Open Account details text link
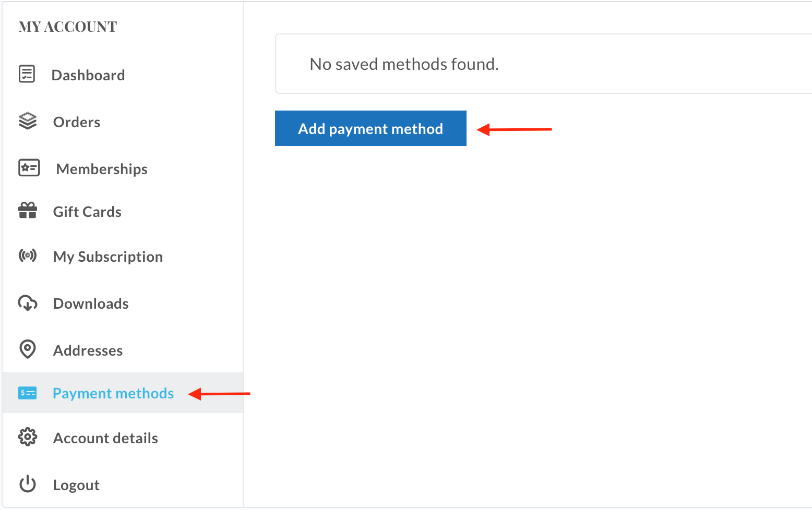 105,438
